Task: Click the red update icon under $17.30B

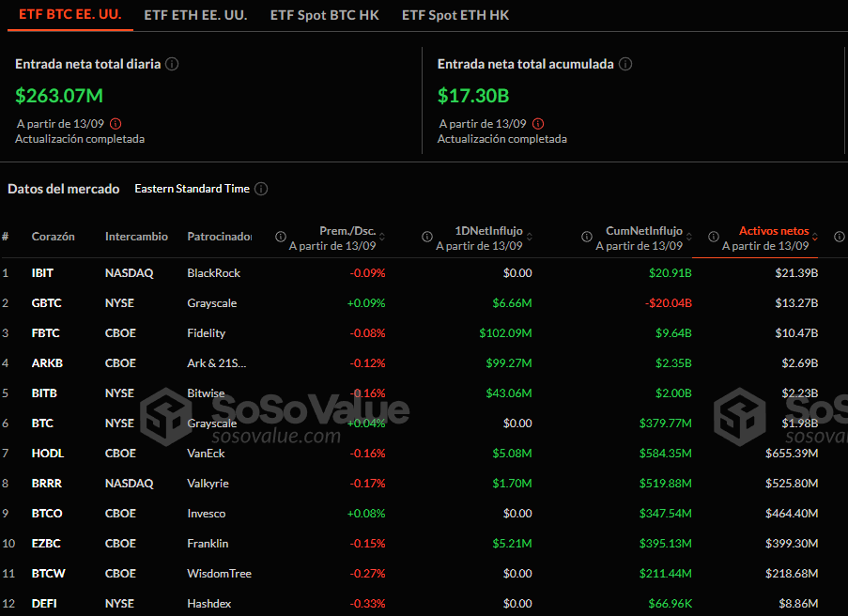Action: [x=536, y=123]
